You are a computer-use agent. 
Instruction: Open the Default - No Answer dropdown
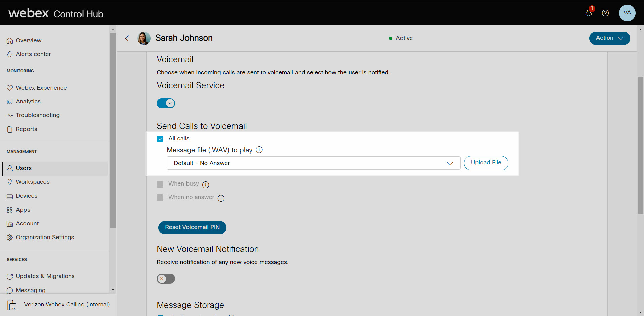[x=313, y=163]
